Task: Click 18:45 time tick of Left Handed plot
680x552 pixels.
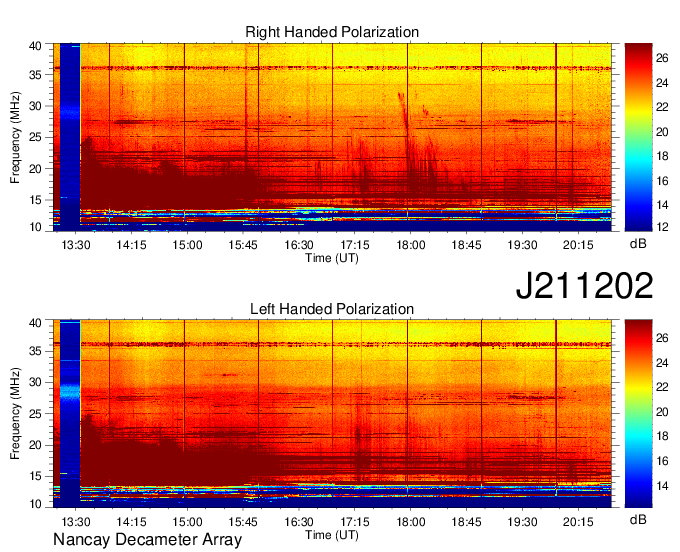Action: 466,522
